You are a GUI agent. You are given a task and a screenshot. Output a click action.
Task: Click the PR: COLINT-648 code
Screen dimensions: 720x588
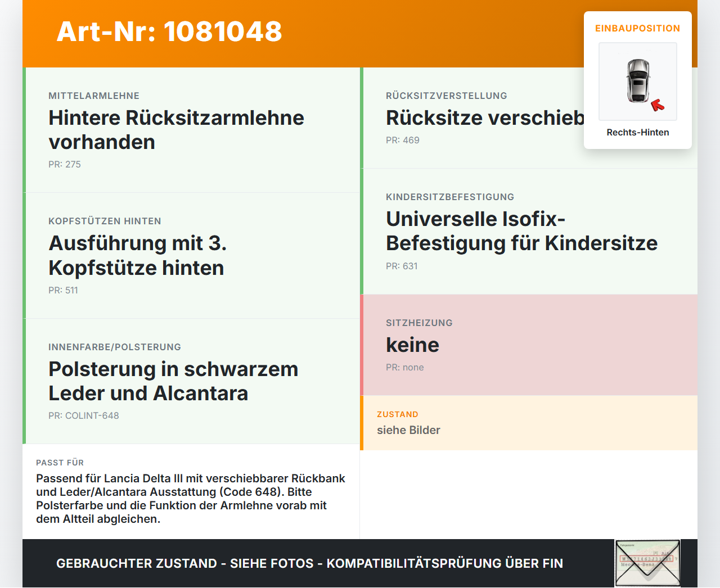click(x=84, y=415)
